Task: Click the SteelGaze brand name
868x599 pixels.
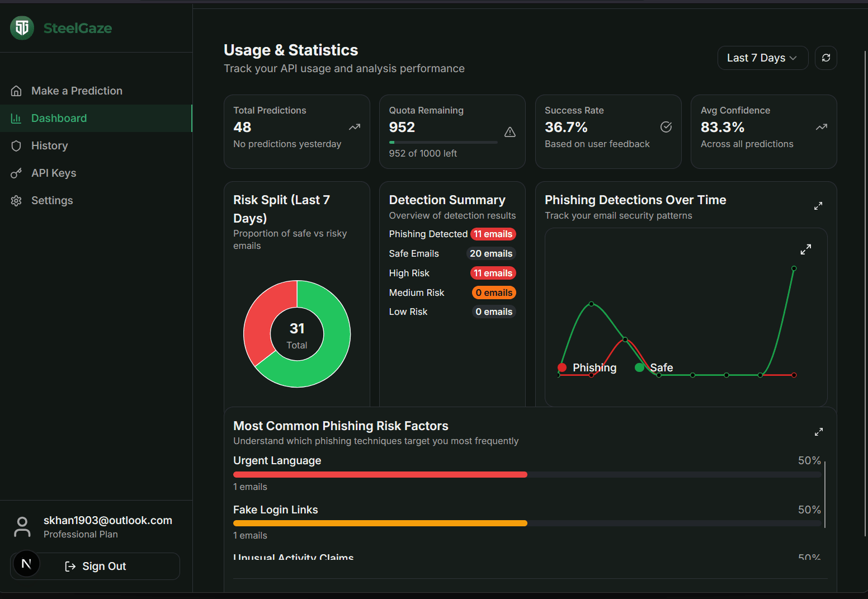Action: 78,28
